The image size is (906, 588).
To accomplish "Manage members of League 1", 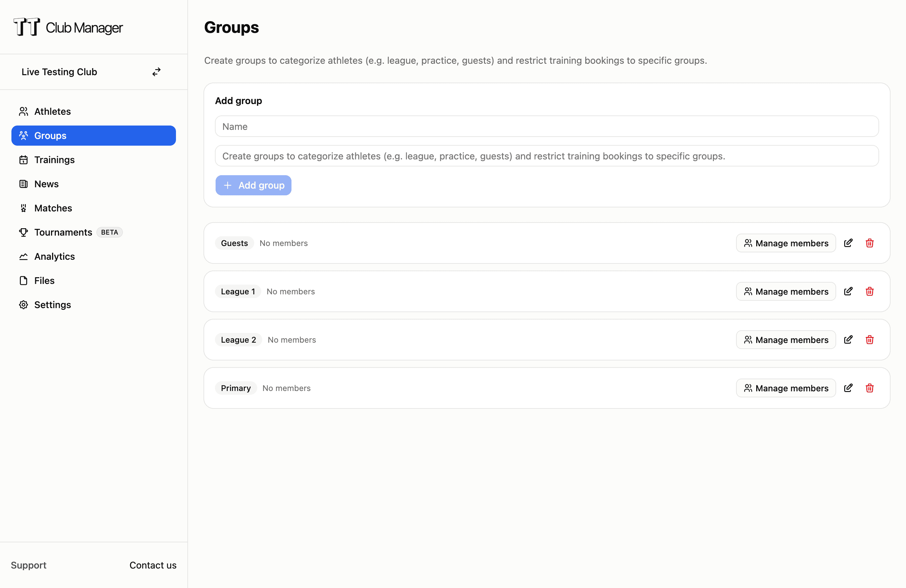I will click(786, 291).
